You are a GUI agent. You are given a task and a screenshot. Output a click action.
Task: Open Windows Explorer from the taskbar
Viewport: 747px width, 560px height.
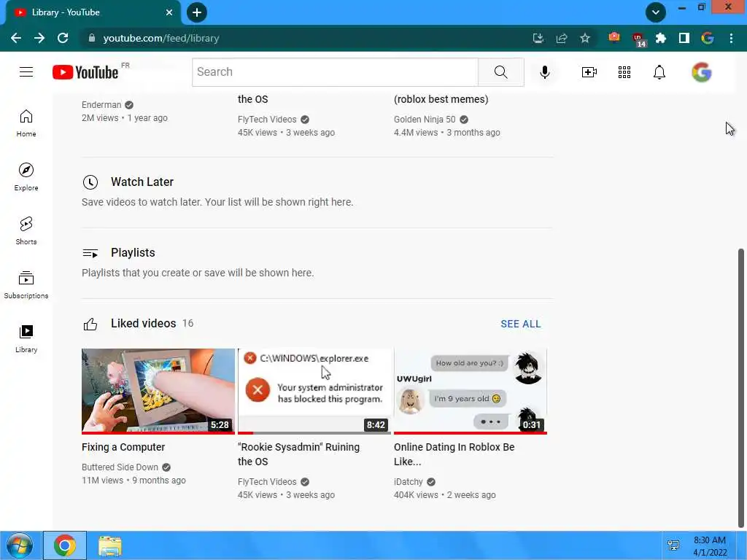(110, 545)
